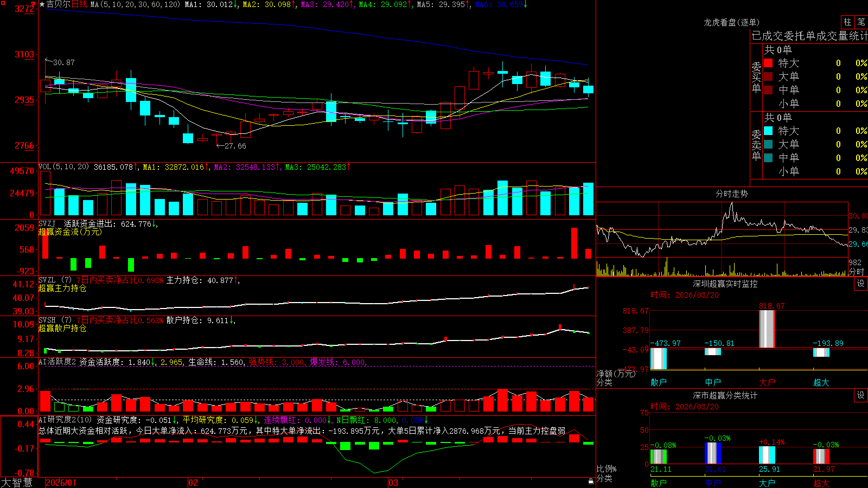Click the 超大 label under 深圳超赢实时监控 chart
This screenshot has width=868, height=488.
[x=821, y=382]
